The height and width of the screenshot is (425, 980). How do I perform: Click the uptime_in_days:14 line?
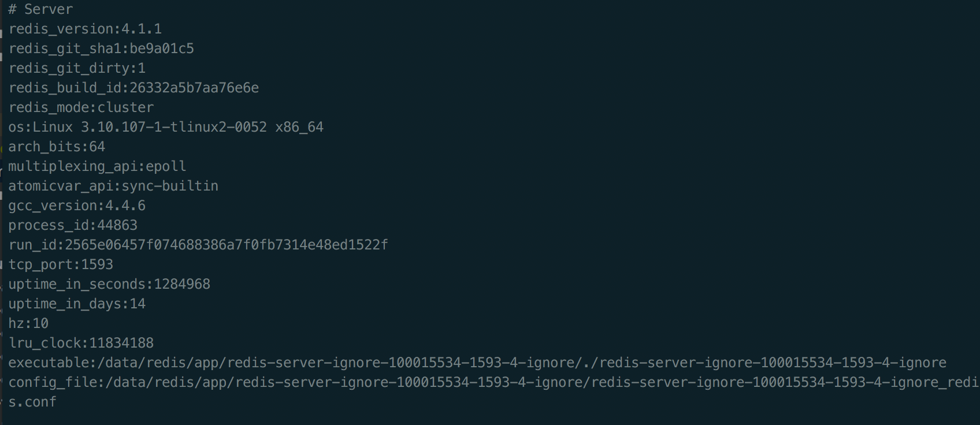click(x=77, y=304)
